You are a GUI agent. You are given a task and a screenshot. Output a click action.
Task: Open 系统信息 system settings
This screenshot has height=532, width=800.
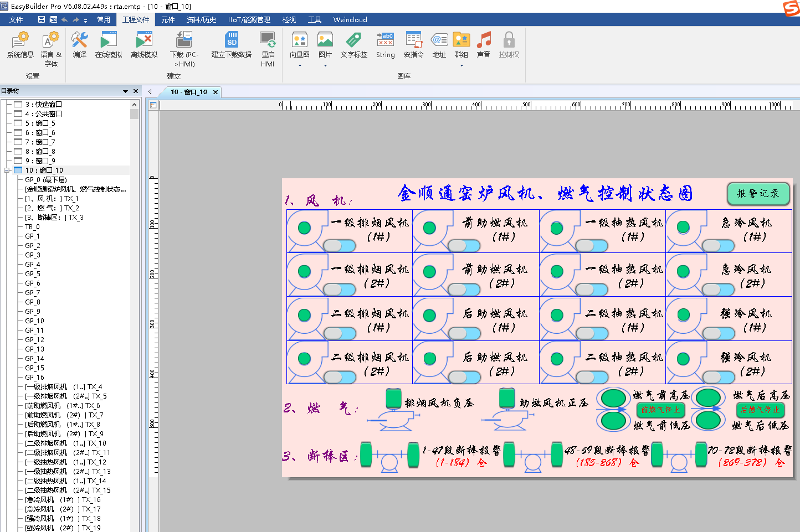tap(20, 44)
